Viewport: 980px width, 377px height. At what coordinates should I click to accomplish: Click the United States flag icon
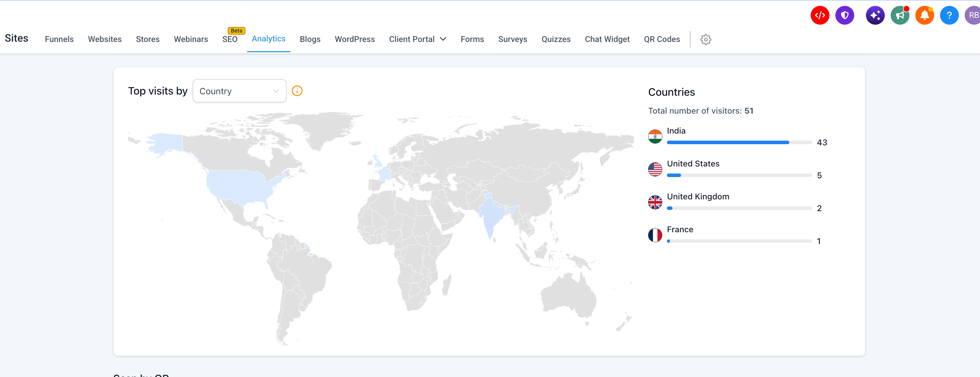(655, 169)
